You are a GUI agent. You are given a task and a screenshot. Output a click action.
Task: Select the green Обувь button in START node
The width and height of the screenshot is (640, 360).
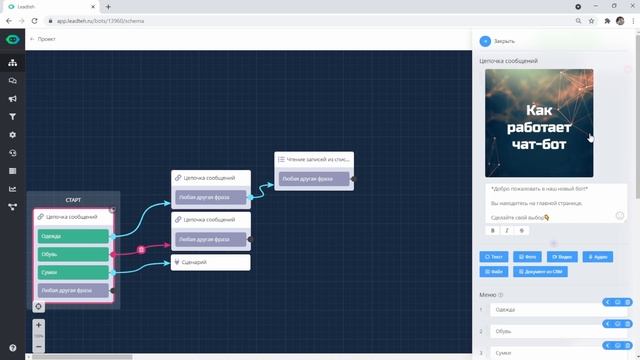73,254
